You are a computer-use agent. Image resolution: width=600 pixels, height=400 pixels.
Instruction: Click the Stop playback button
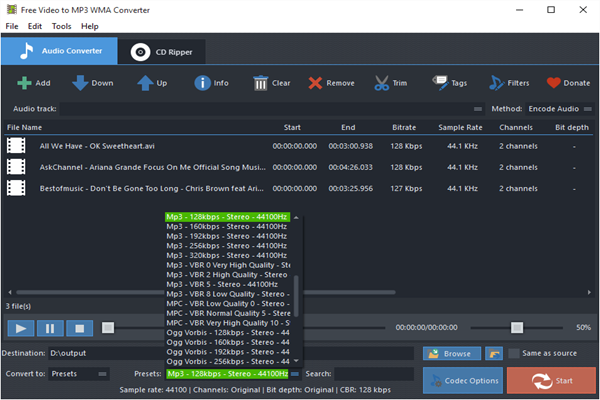tap(80, 328)
